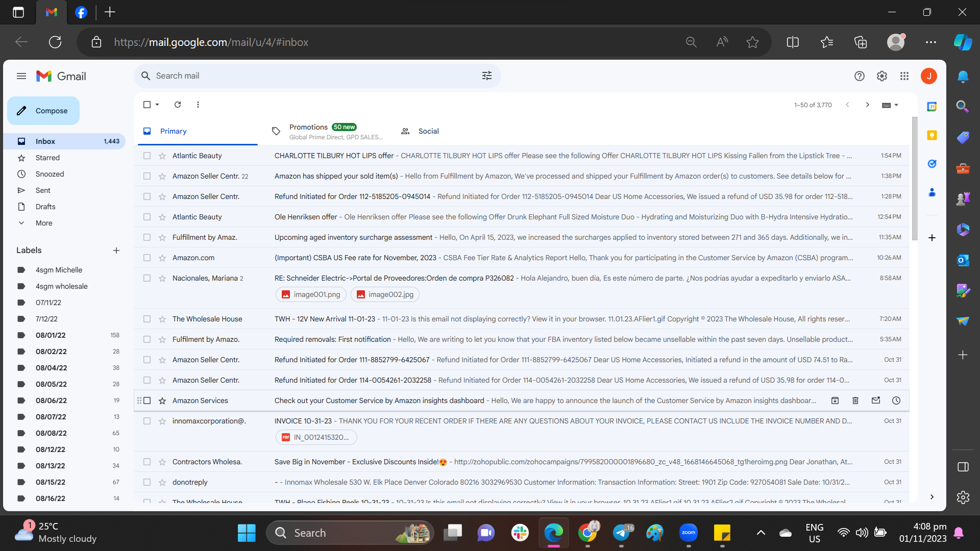Screen dimensions: 980x551
Task: Check the Nacionales, Mariana email checkbox
Action: 147,278
